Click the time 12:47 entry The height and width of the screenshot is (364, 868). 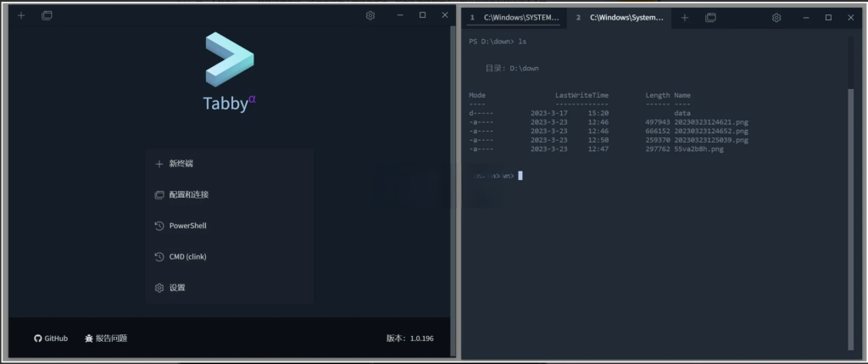coord(598,149)
